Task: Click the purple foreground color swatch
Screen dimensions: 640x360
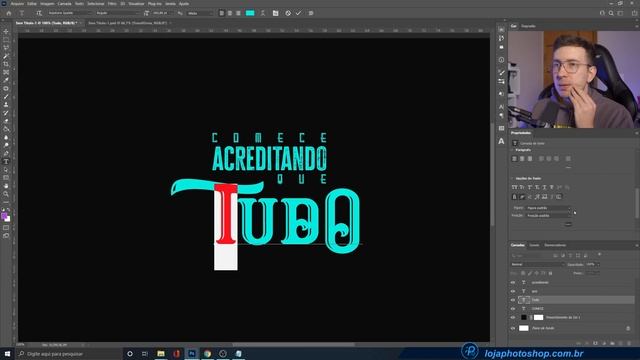Action: click(4, 216)
